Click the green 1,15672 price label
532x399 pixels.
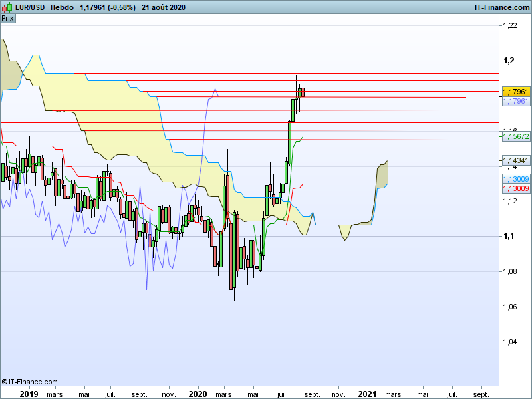click(516, 136)
